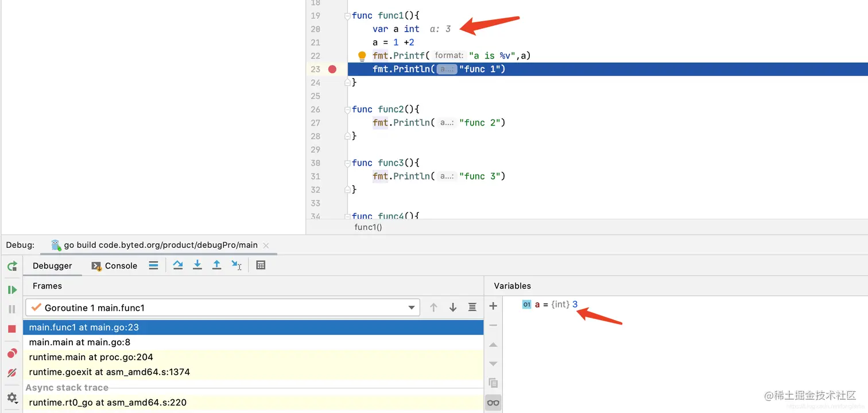The image size is (868, 413).
Task: Click the Step Out icon
Action: [x=217, y=265]
